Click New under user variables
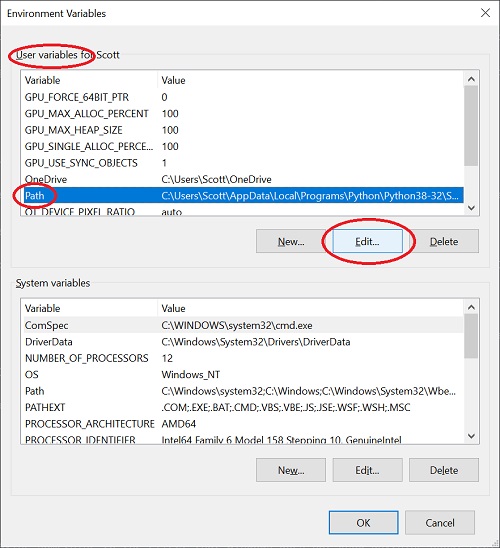Screen dimensions: 500x548 [291, 241]
